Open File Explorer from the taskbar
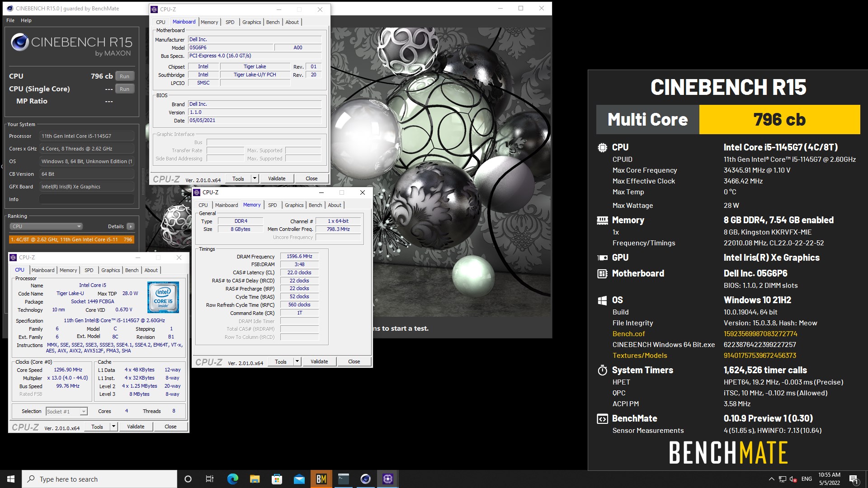 pyautogui.click(x=255, y=479)
